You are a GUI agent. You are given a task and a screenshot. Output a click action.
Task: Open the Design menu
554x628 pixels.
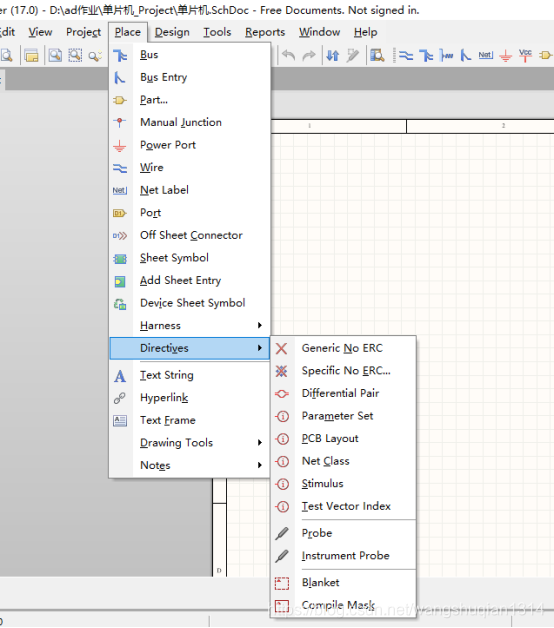coord(172,32)
